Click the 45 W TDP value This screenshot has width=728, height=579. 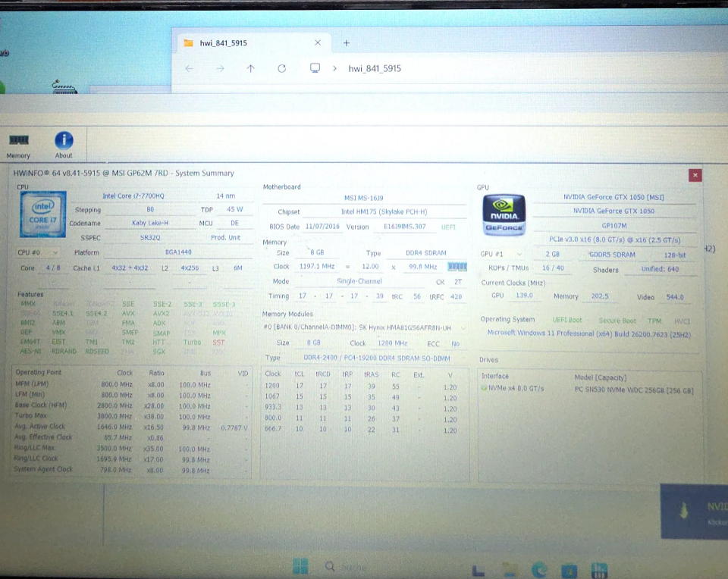coord(234,210)
